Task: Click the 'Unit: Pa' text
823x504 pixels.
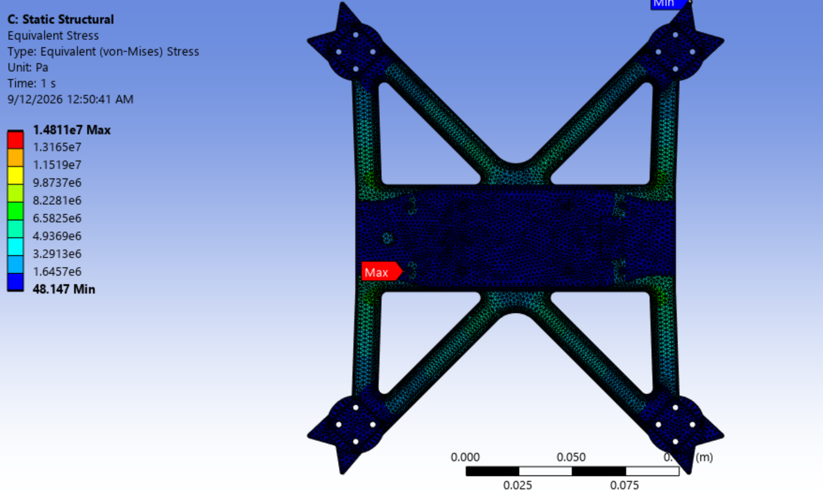Action: pyautogui.click(x=27, y=67)
